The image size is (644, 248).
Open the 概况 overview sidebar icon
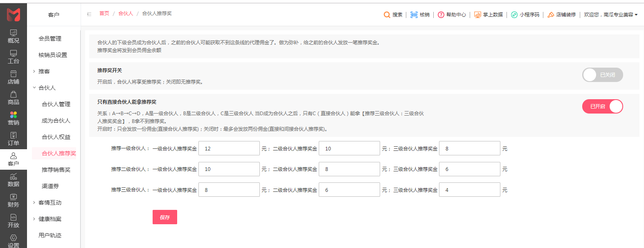click(x=14, y=36)
